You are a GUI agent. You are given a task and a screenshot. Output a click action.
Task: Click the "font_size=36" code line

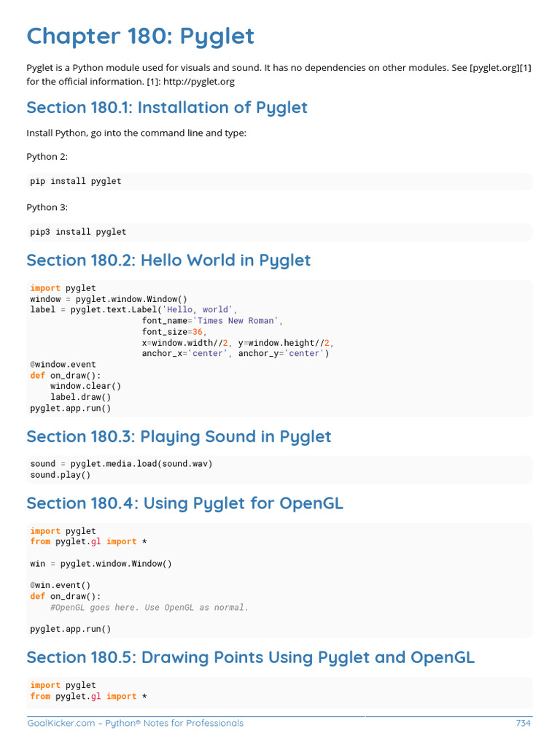175,332
